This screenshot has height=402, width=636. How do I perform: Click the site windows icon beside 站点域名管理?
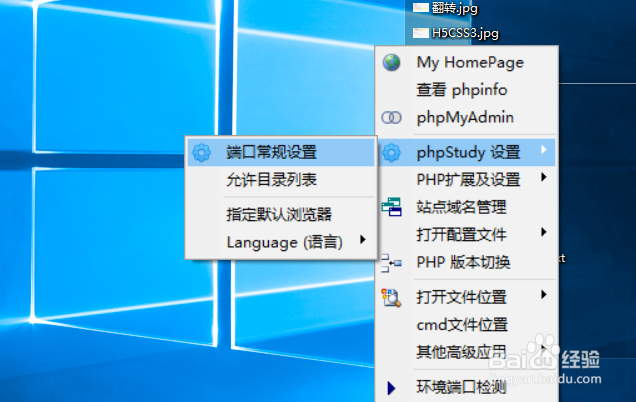391,207
